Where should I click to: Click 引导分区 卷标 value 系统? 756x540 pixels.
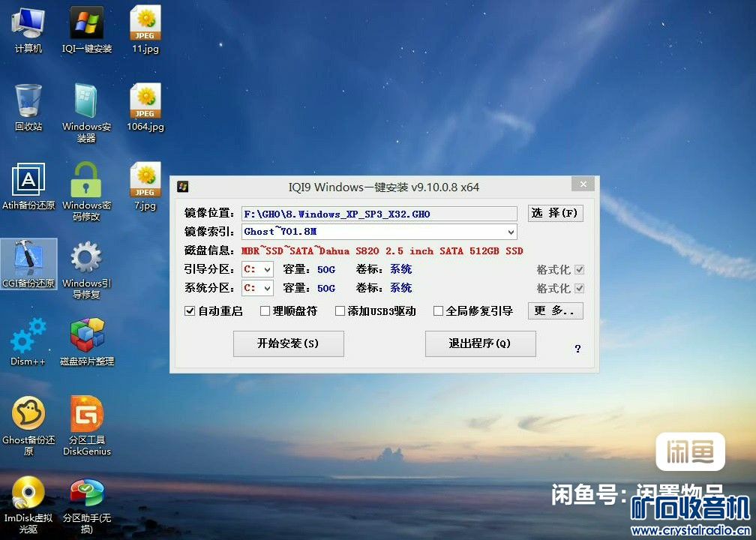click(x=400, y=269)
